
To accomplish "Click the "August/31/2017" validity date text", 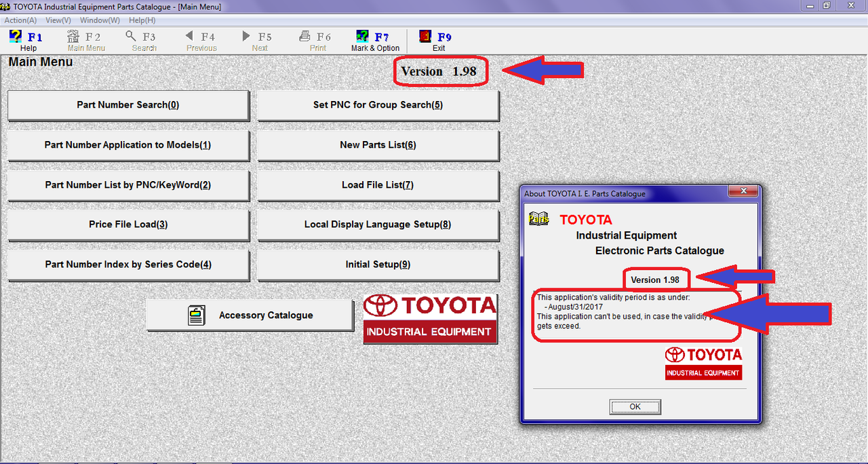I will (x=574, y=307).
